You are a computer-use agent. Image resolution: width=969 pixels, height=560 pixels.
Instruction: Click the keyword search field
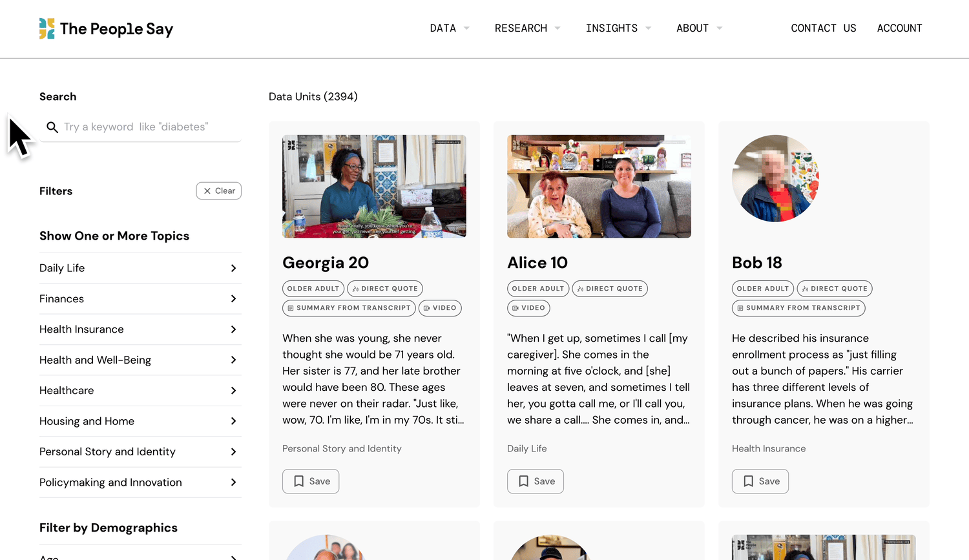click(140, 127)
